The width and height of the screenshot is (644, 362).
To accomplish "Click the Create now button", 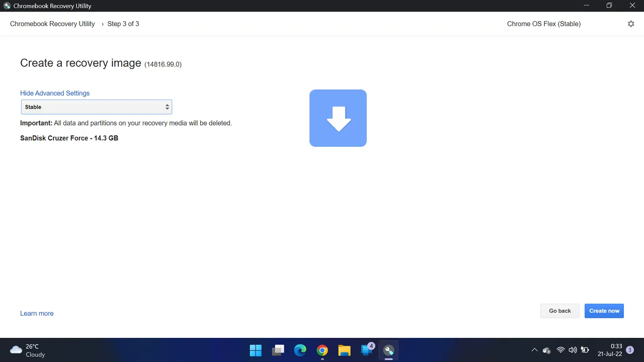I will click(604, 311).
